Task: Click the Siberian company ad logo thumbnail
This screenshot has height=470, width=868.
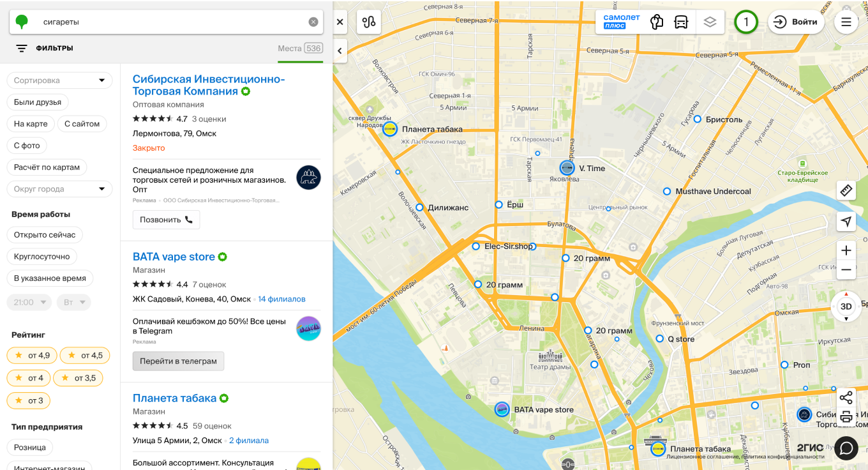Action: click(308, 178)
